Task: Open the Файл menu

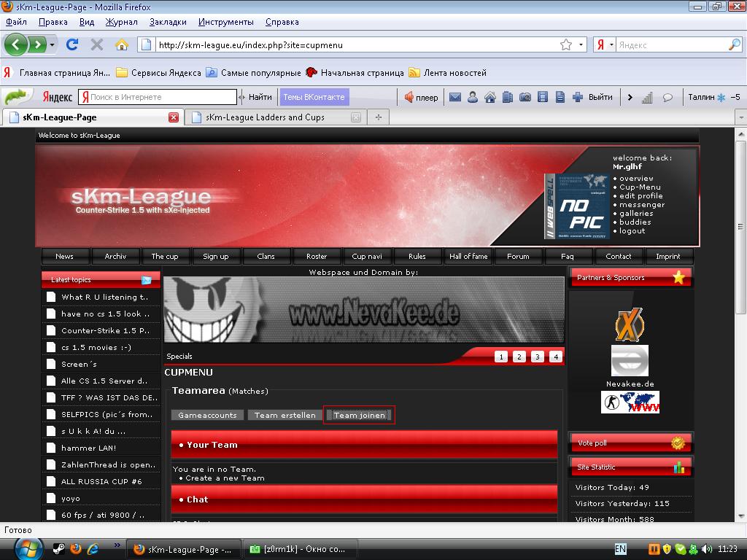Action: pos(16,22)
